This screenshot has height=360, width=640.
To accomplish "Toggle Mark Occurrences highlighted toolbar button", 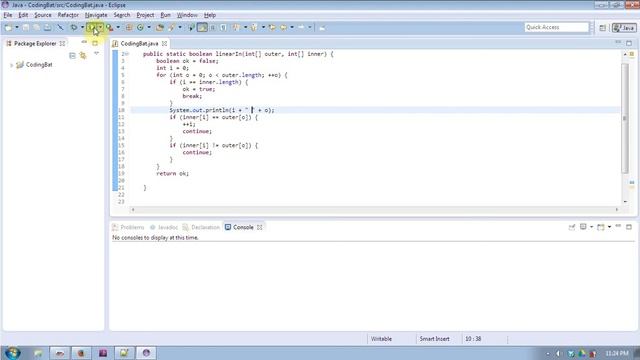I will (x=202, y=27).
